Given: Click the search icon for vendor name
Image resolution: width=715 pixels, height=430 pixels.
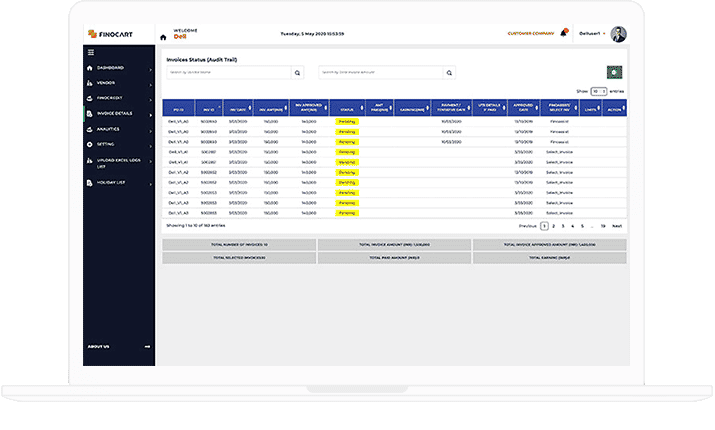Looking at the screenshot, I should click(x=297, y=73).
